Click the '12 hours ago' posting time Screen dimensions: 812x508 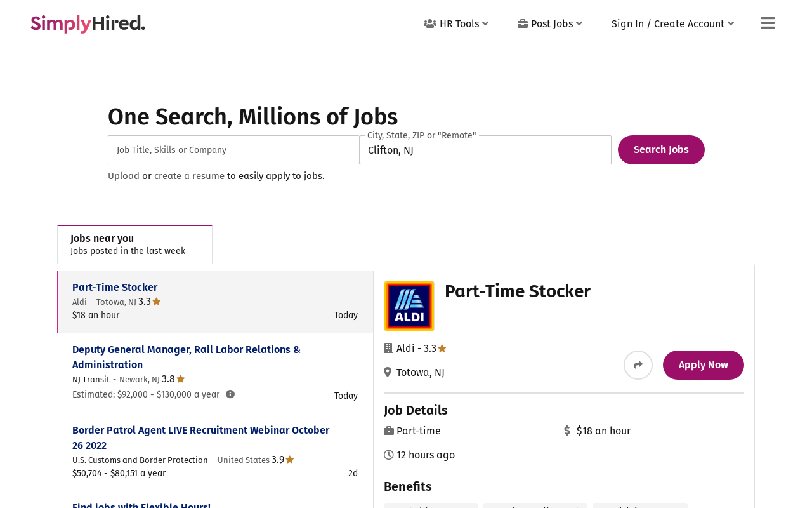click(426, 455)
